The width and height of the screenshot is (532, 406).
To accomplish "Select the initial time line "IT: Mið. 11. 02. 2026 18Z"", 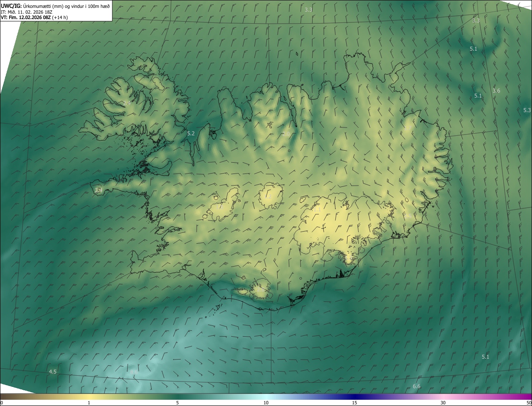I will 27,12.
